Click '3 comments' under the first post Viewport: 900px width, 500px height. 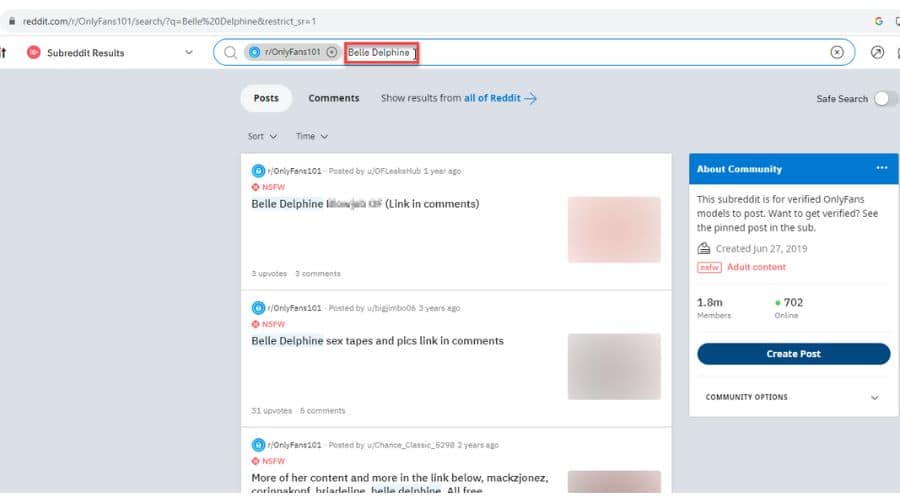click(x=318, y=274)
